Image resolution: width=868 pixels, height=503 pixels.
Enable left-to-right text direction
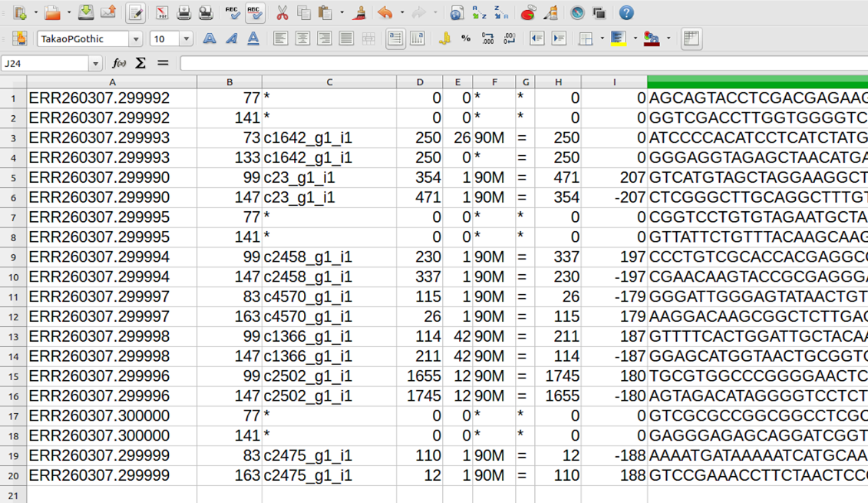tap(395, 38)
